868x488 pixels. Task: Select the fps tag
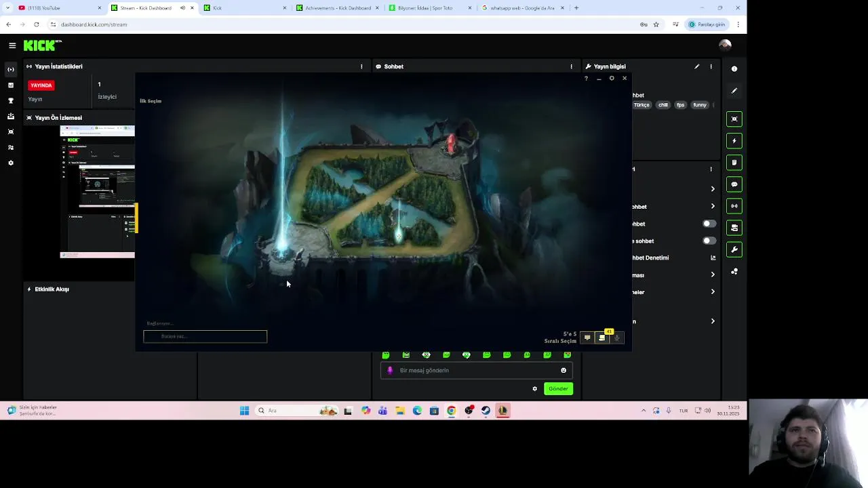click(680, 105)
